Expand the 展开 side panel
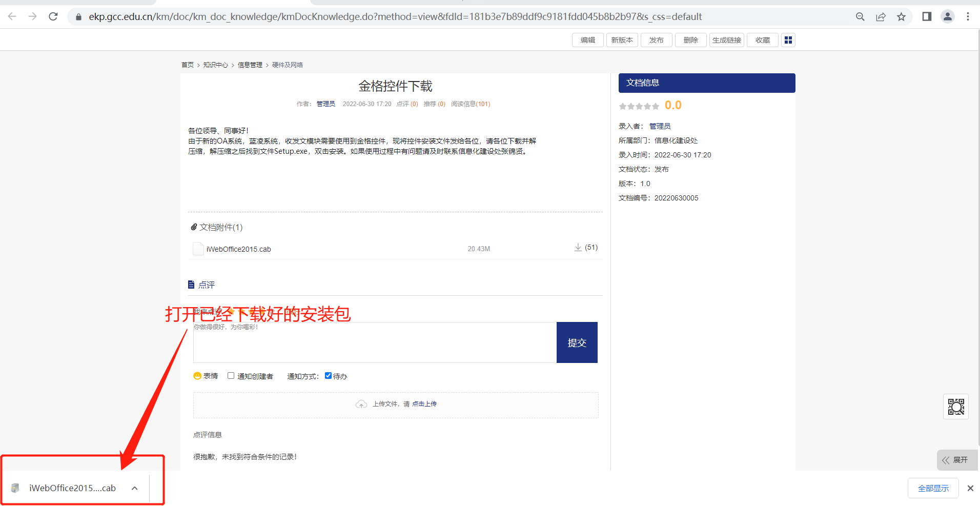This screenshot has height=506, width=980. coord(956,460)
